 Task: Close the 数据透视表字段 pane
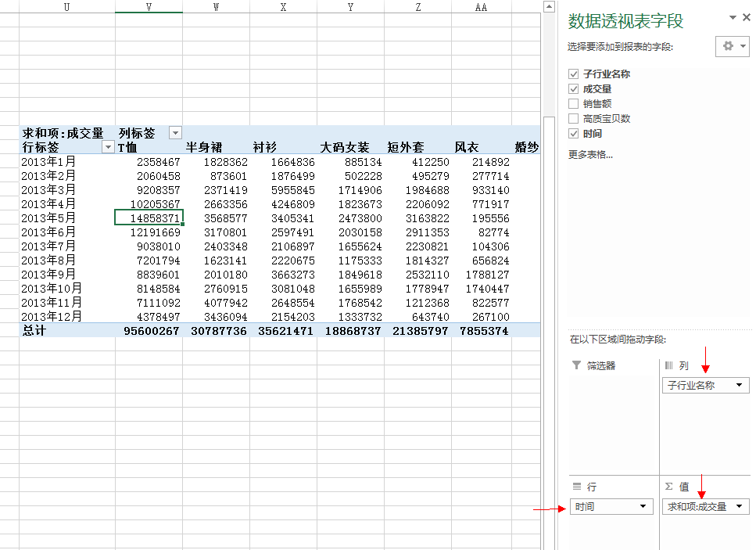pos(747,17)
